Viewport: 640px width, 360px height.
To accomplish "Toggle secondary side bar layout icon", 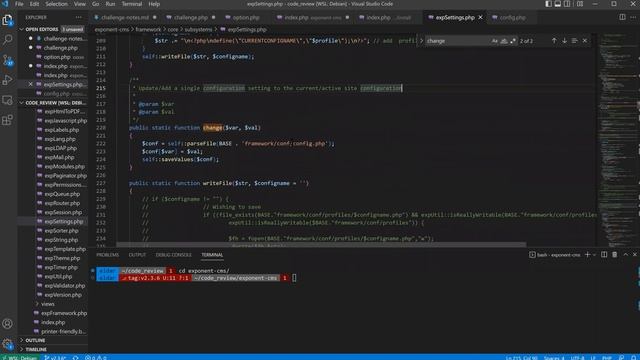I will (567, 4).
